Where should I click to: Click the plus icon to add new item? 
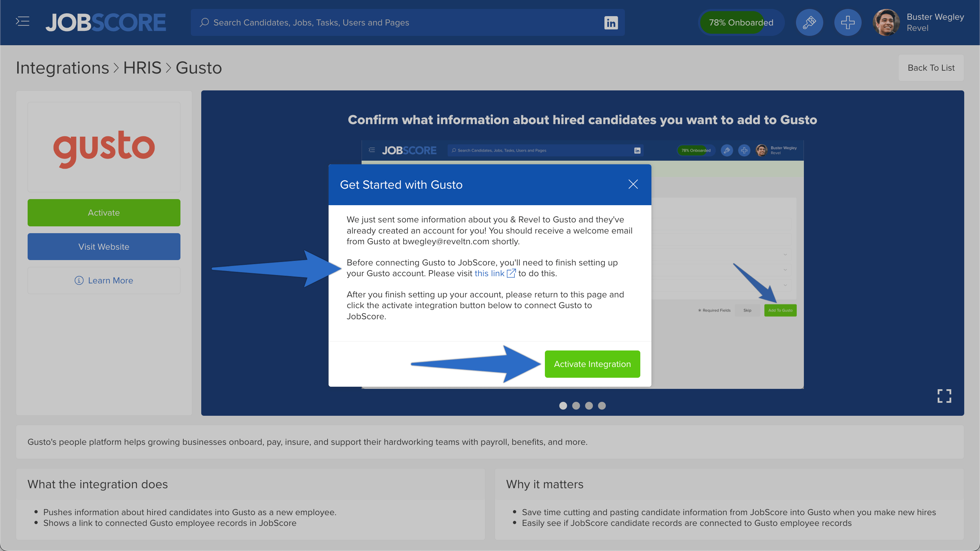848,23
